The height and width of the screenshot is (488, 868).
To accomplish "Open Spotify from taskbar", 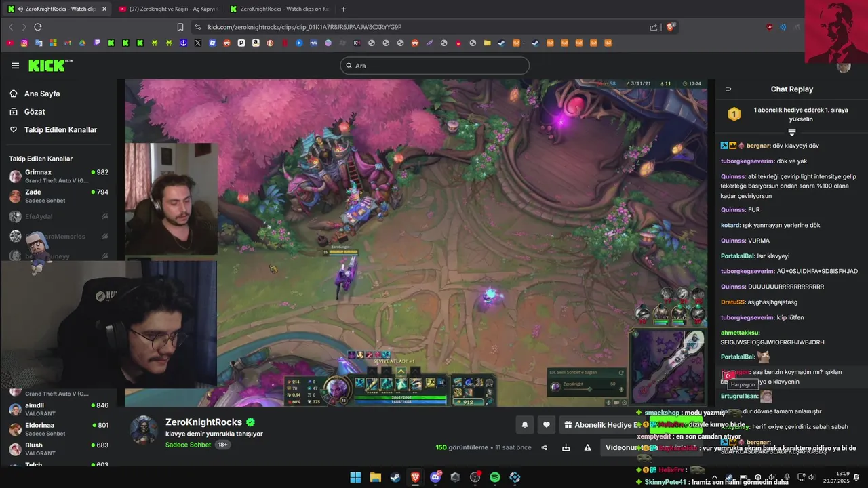I will [x=495, y=477].
